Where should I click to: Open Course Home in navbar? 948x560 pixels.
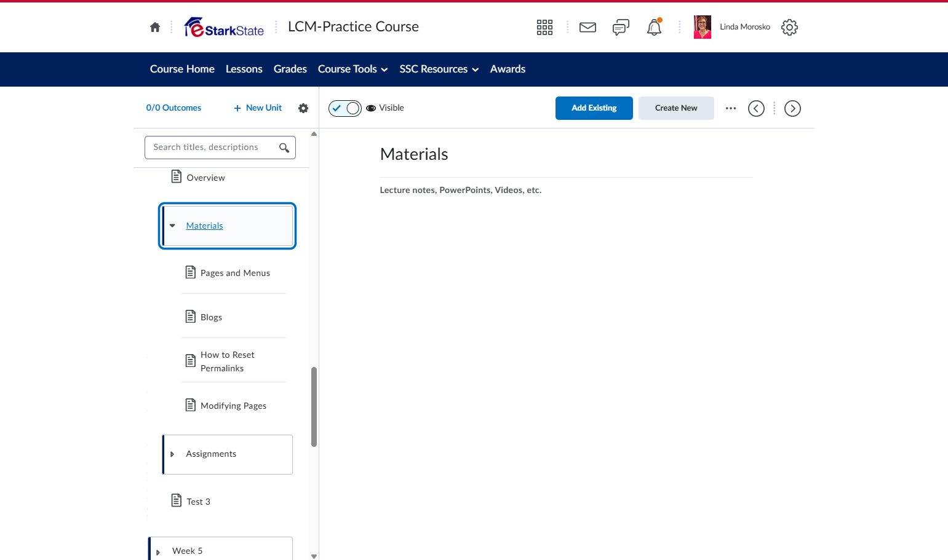[182, 69]
